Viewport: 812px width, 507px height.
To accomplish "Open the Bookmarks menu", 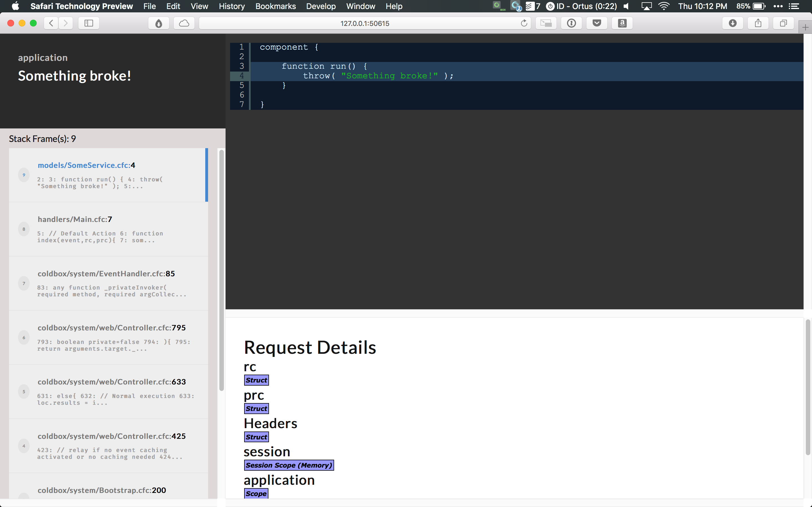I will (x=275, y=6).
